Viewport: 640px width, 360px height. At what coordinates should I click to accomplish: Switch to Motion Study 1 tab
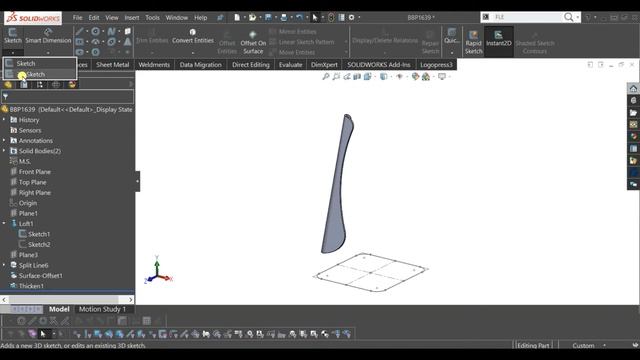coord(102,309)
